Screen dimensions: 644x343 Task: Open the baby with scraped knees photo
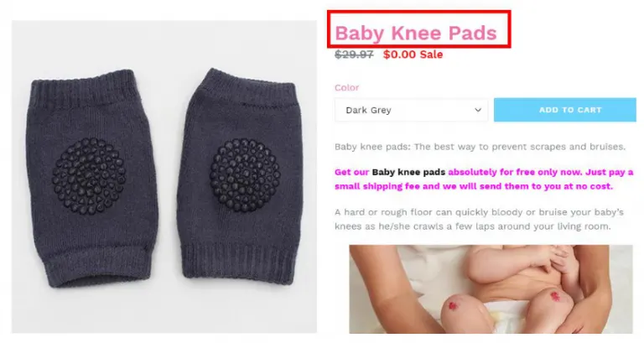coord(491,289)
